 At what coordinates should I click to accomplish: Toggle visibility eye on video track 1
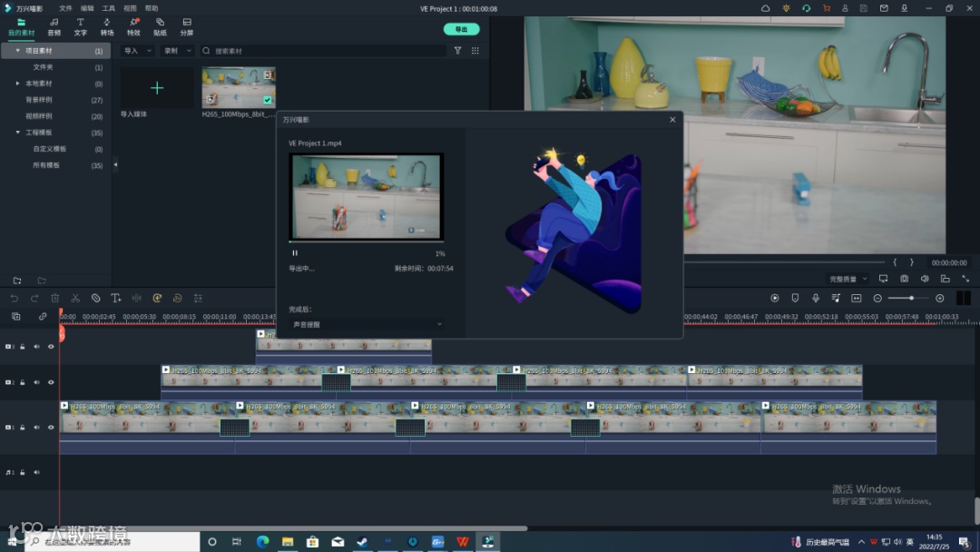(51, 428)
